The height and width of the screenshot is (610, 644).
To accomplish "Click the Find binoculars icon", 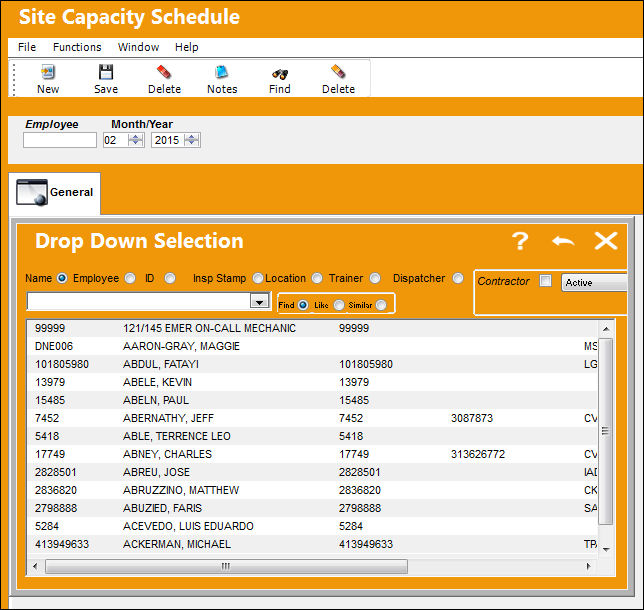I will coord(280,74).
